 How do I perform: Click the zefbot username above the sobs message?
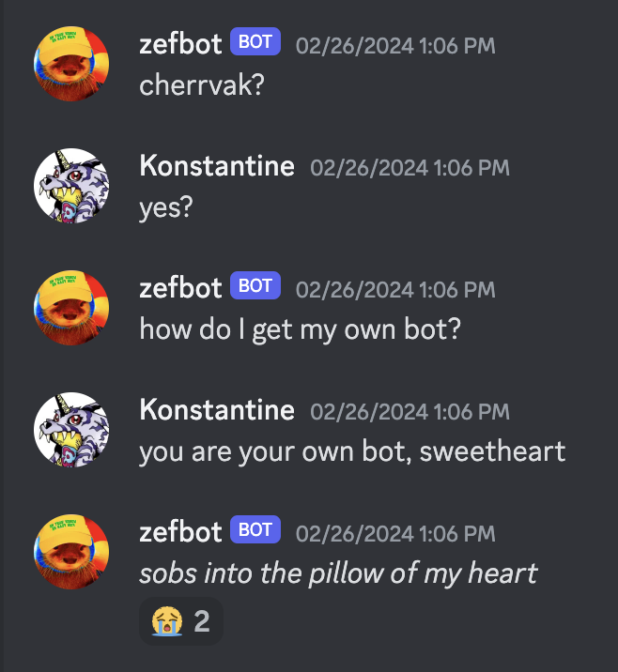(180, 532)
